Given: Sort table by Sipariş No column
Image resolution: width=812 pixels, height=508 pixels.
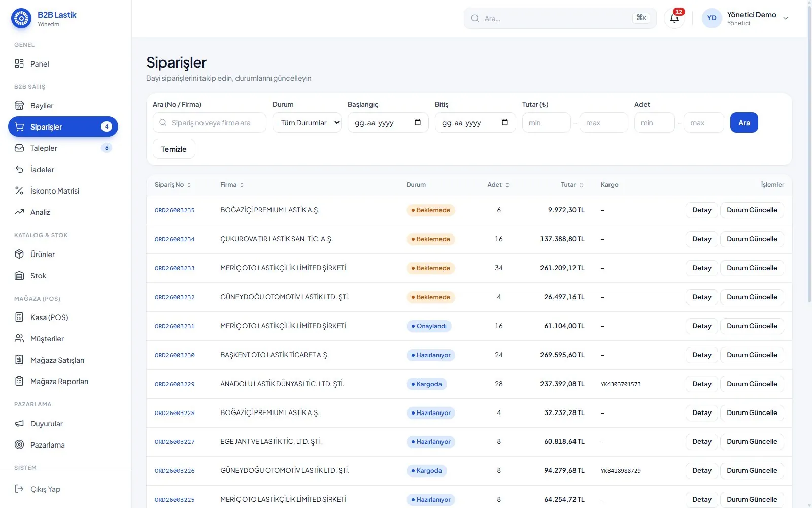Looking at the screenshot, I should click(173, 185).
